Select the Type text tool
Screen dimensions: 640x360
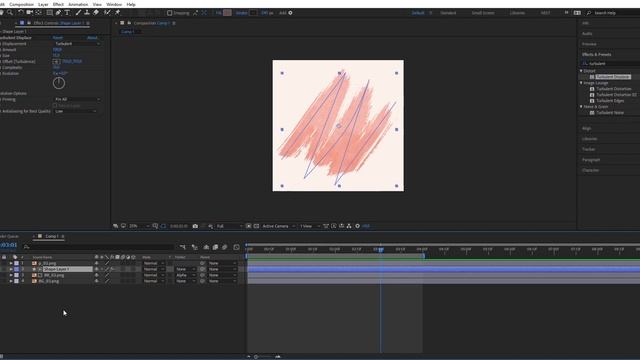tap(67, 13)
